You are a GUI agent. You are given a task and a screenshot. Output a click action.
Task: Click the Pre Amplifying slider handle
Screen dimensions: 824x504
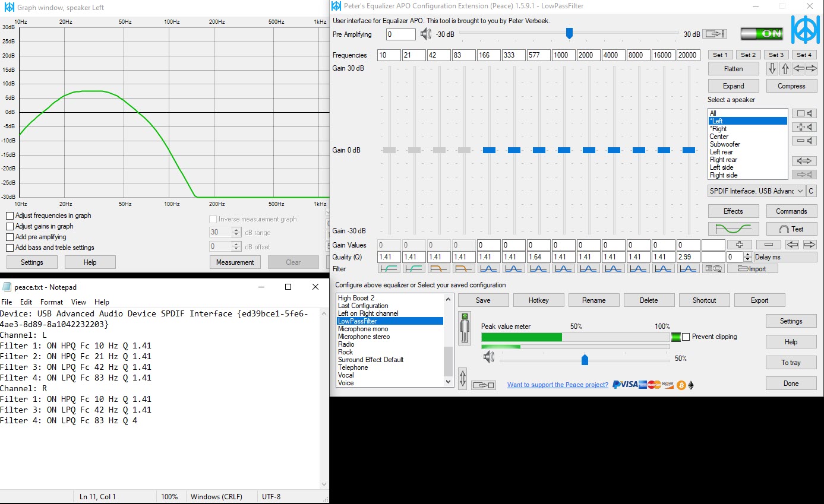click(x=569, y=34)
